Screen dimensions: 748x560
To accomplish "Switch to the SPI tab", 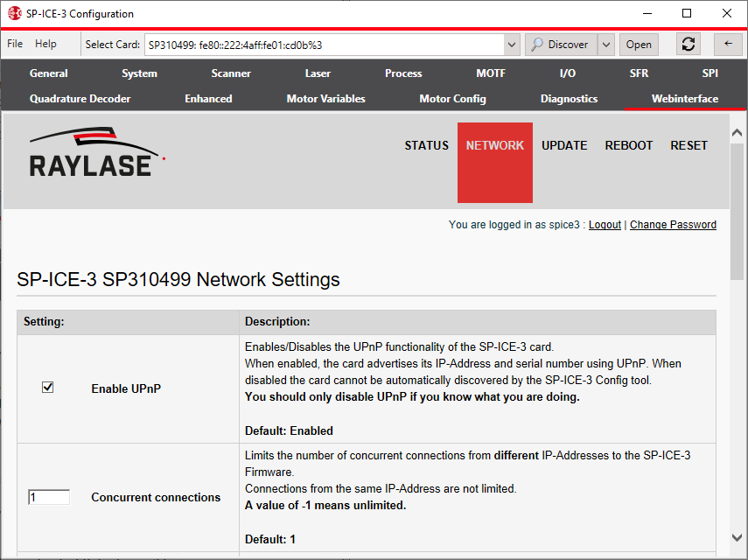I will (x=710, y=73).
